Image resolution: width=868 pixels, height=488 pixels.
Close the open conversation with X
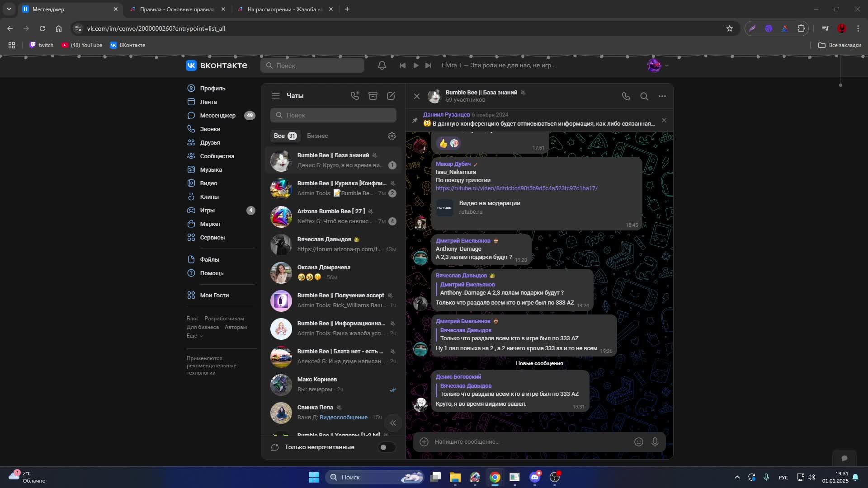point(417,96)
